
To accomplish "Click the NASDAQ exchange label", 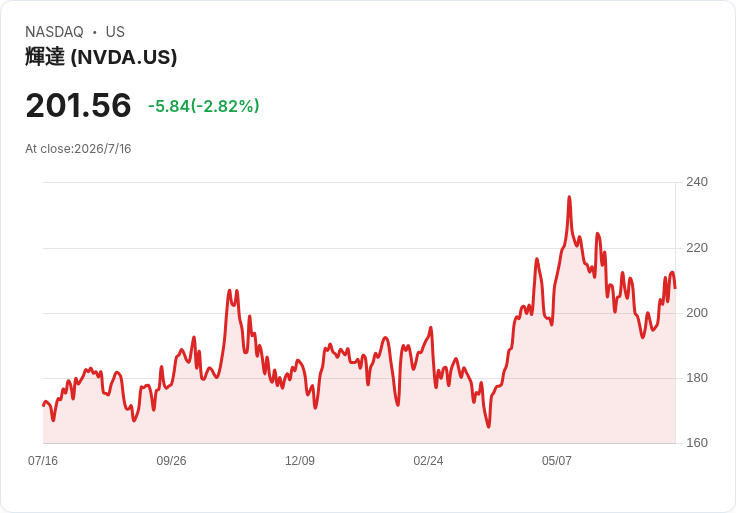I will pyautogui.click(x=54, y=32).
